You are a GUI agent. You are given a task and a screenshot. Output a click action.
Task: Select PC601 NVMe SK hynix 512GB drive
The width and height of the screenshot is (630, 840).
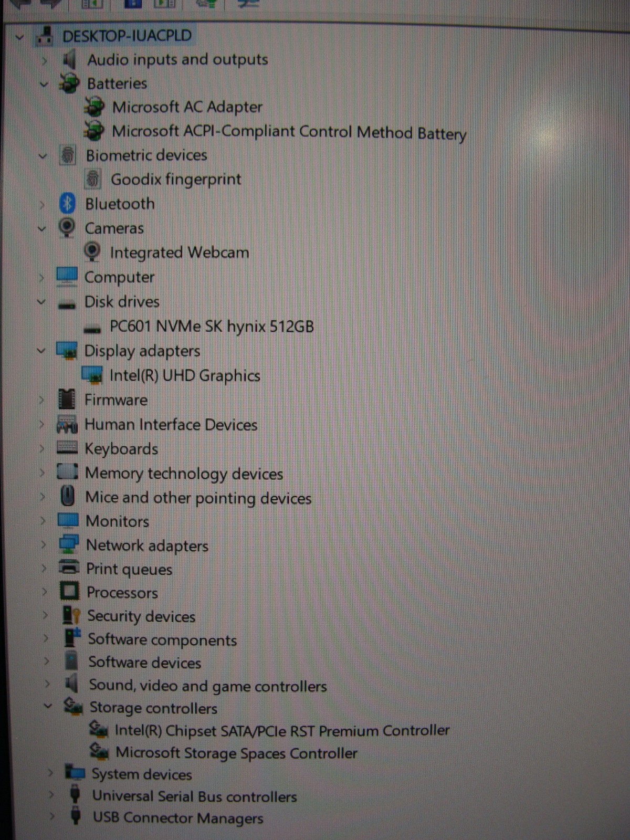(x=212, y=327)
